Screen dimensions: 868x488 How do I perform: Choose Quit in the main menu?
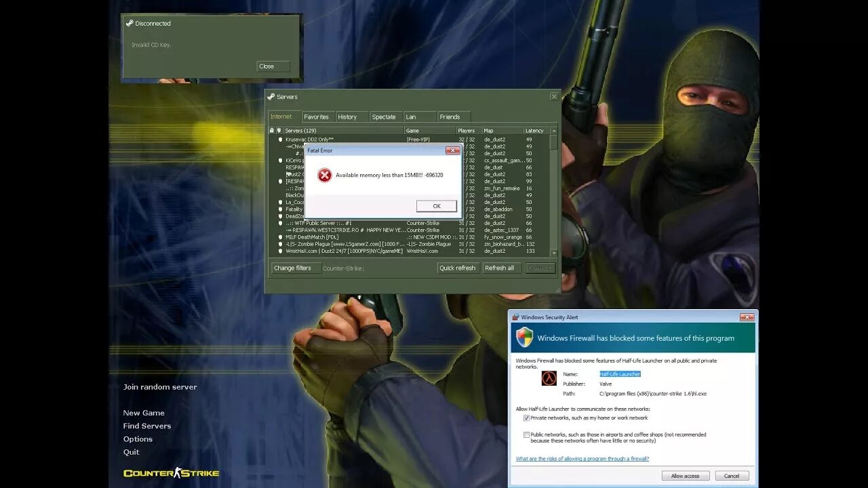point(131,452)
